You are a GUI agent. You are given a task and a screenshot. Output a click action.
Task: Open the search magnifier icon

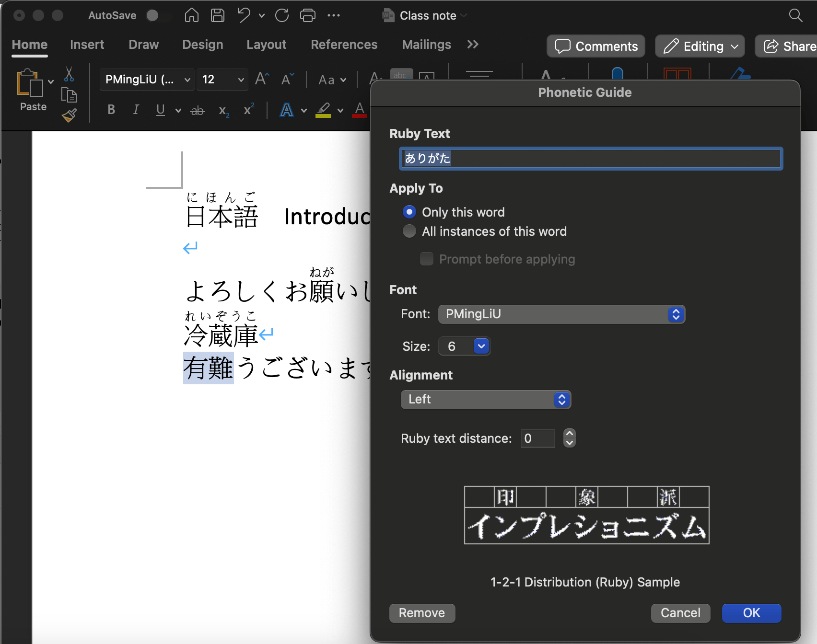(x=795, y=15)
